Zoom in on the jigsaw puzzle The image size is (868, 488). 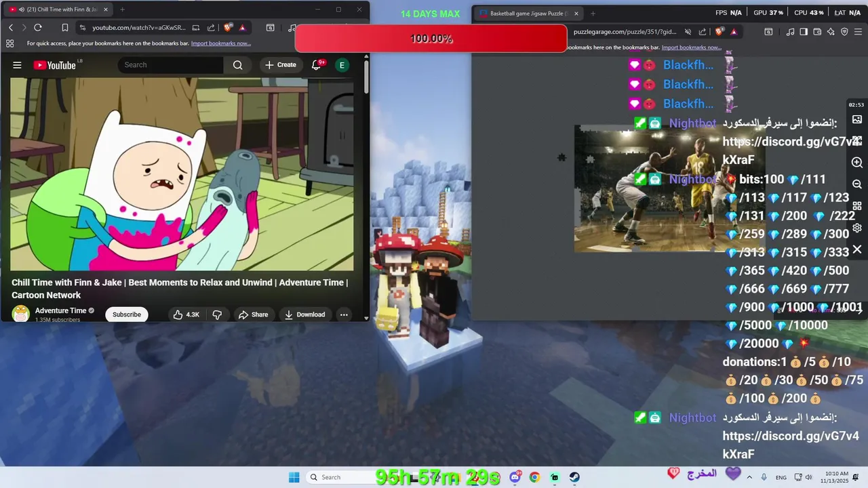(x=857, y=163)
